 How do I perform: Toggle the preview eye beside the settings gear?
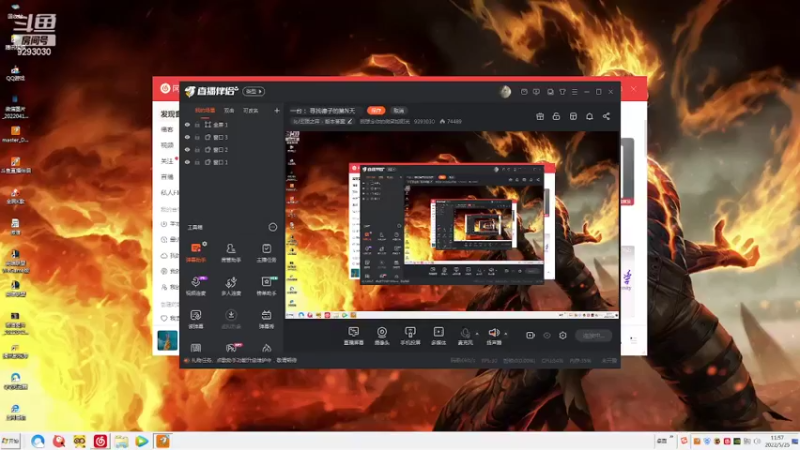[x=547, y=335]
